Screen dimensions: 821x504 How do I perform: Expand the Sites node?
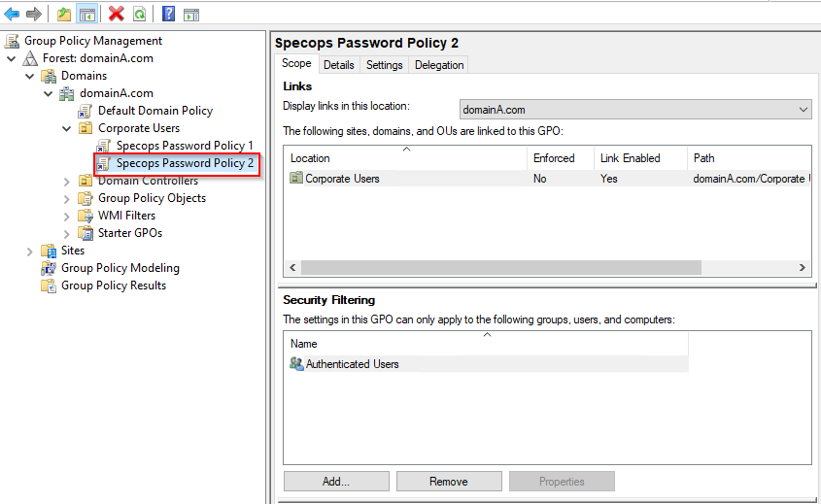pyautogui.click(x=30, y=252)
